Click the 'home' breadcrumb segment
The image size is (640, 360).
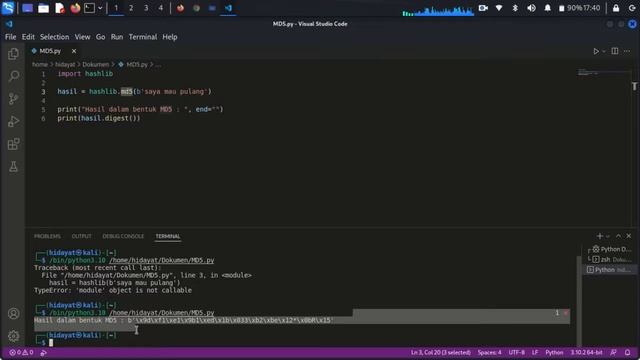tap(40, 64)
